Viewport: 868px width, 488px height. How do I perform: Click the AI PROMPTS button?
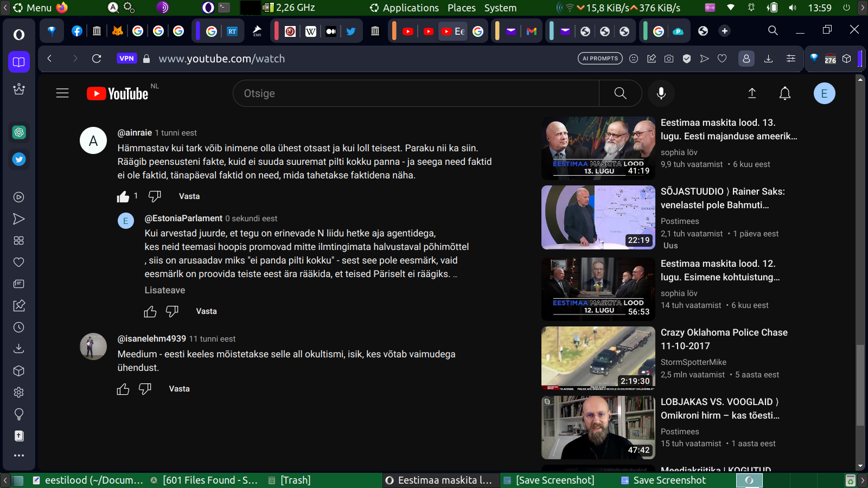601,59
